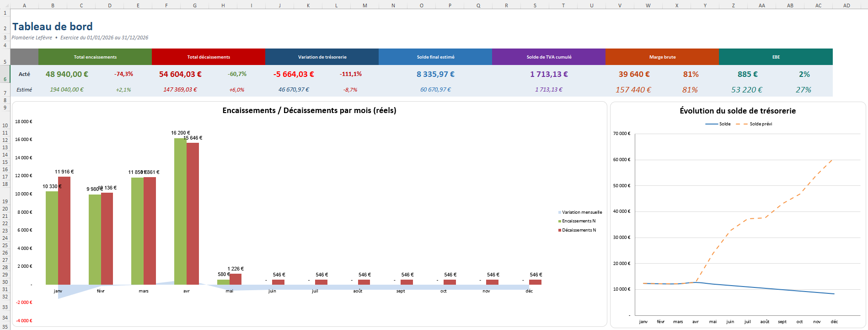Image resolution: width=868 pixels, height=330 pixels.
Task: Select the 54 604,03 € décaissements value
Action: click(x=180, y=74)
